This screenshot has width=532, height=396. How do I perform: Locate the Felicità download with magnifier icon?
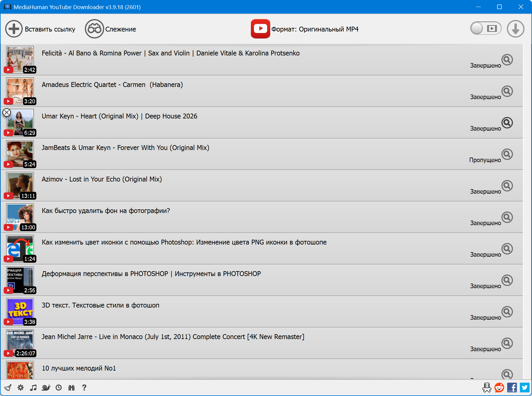(507, 60)
